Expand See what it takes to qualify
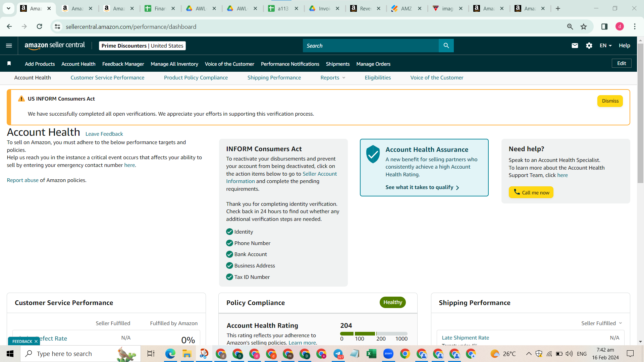Viewport: 644px width, 362px height. 422,187
